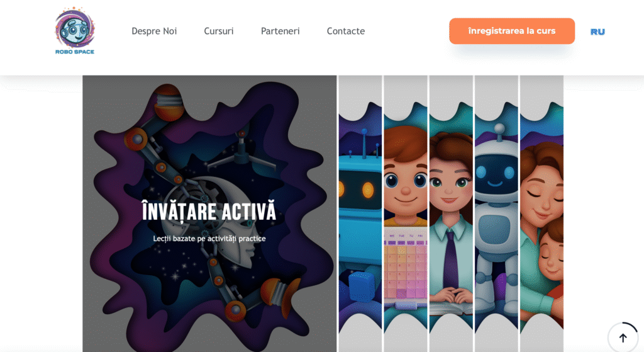Click the înregistrarea la curs button

pyautogui.click(x=512, y=31)
